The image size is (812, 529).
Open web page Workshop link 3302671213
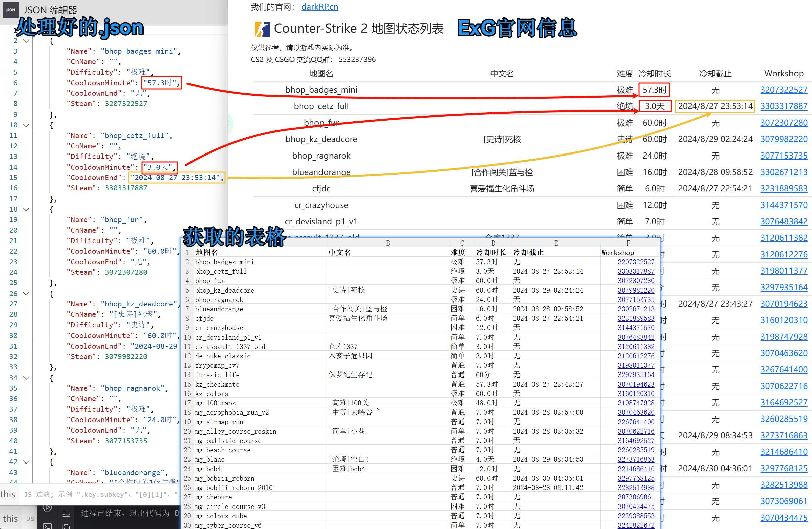click(x=784, y=172)
